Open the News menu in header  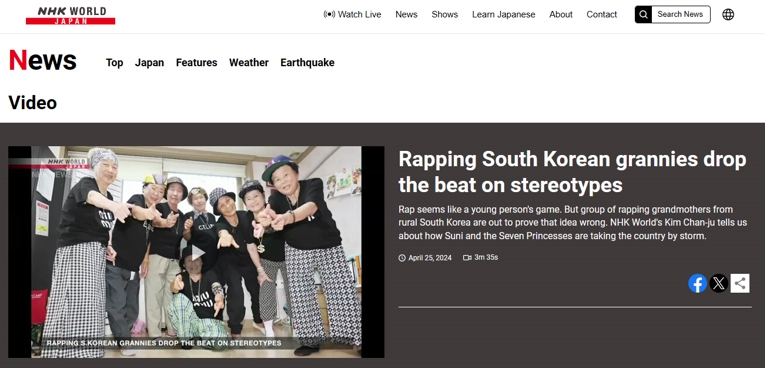click(x=406, y=15)
